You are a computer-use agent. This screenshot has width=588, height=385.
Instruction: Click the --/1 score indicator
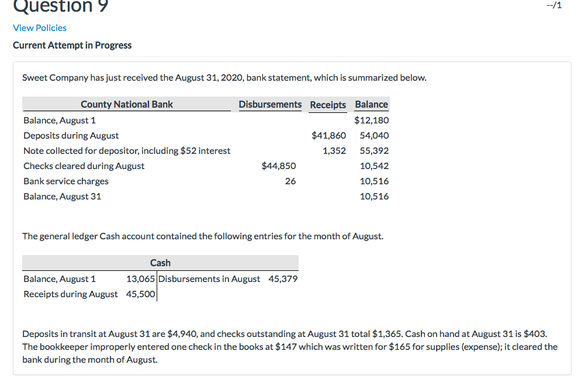pos(553,5)
